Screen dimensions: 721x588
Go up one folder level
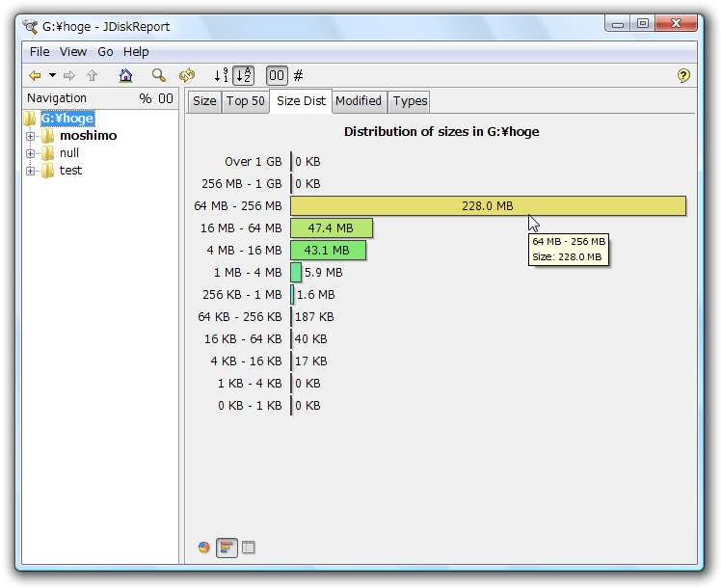click(93, 75)
